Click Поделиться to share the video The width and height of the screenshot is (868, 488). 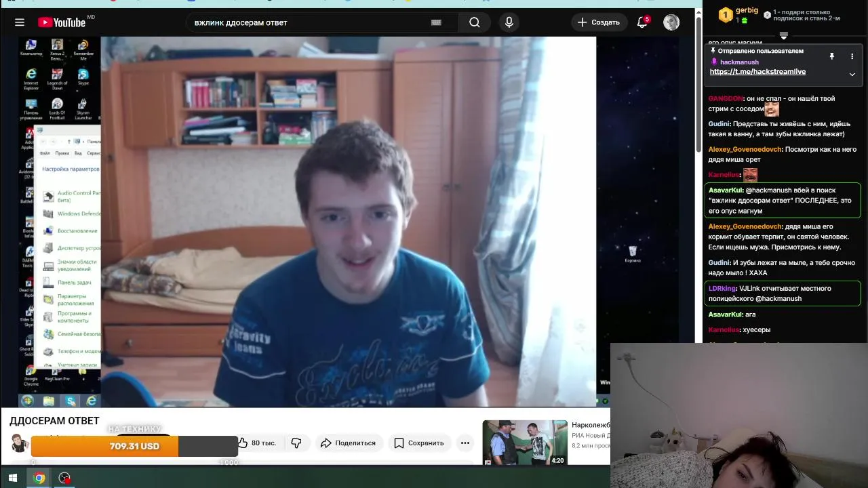click(349, 443)
